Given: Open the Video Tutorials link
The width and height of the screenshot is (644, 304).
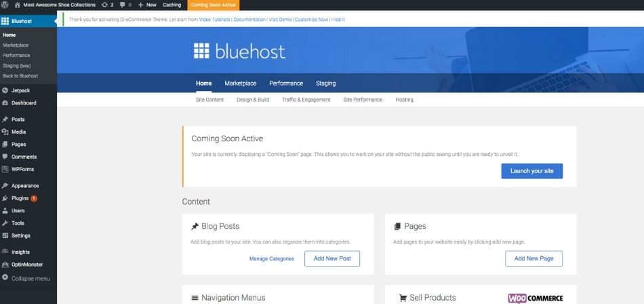Looking at the screenshot, I should click(215, 19).
